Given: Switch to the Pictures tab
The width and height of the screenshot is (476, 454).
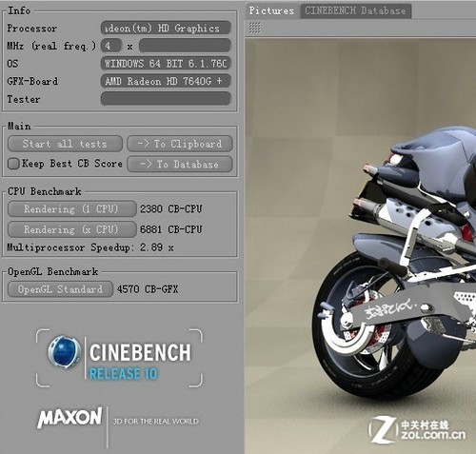Looking at the screenshot, I should click(x=271, y=10).
